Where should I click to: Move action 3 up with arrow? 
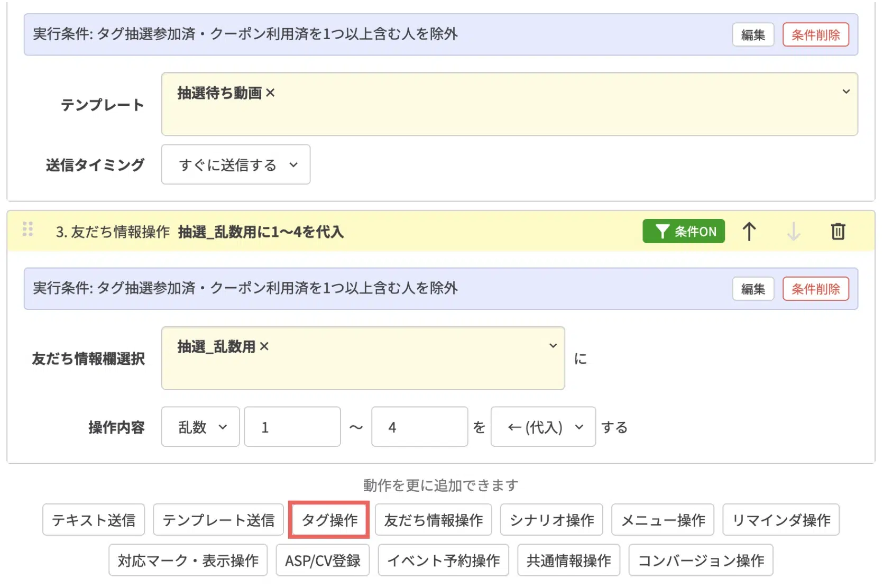click(749, 231)
